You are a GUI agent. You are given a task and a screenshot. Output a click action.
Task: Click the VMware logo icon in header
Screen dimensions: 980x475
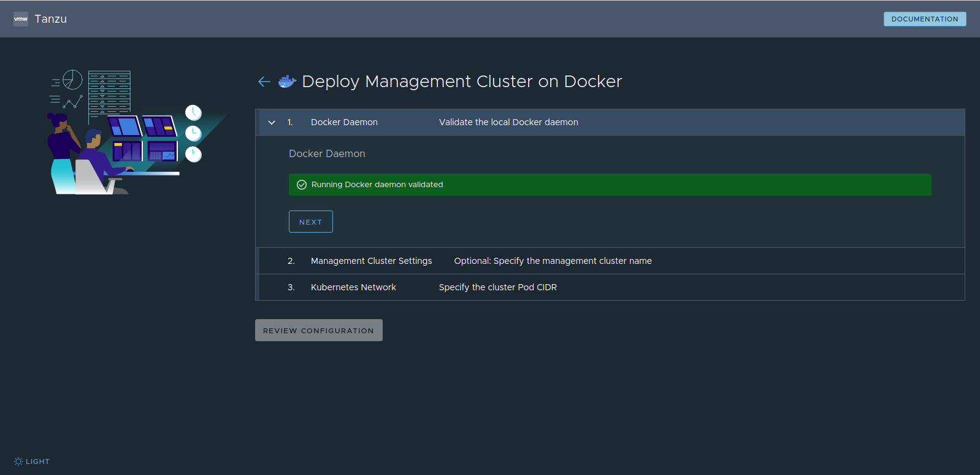[21, 19]
